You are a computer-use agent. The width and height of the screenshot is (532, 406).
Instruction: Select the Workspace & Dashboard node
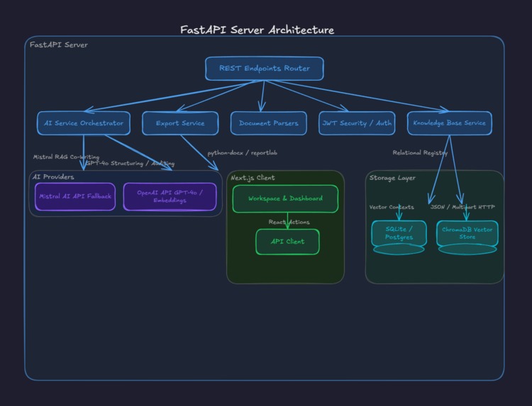coord(285,198)
